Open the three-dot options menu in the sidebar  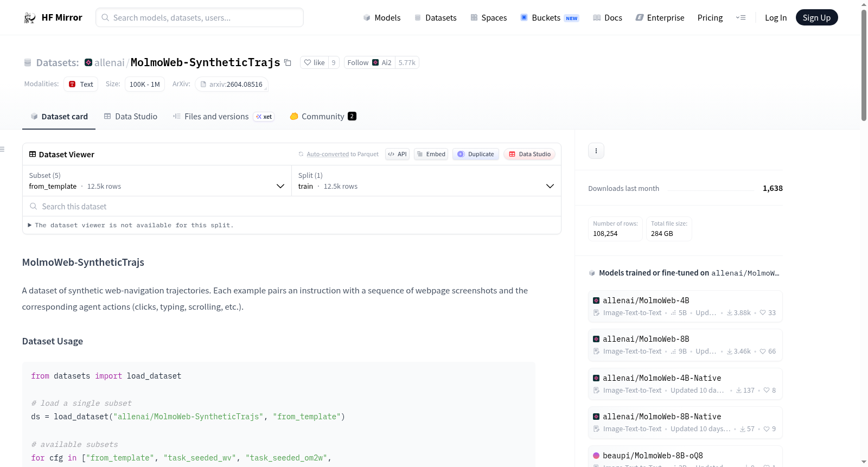coord(596,151)
